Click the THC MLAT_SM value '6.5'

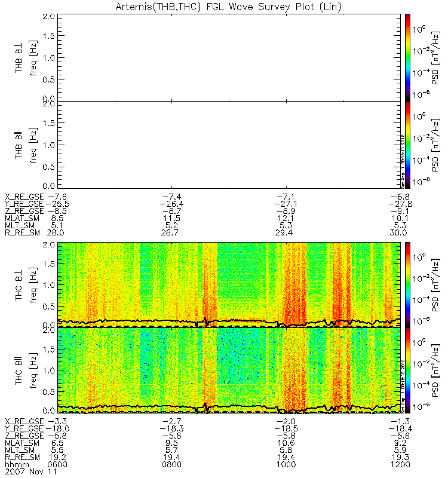tap(57, 443)
